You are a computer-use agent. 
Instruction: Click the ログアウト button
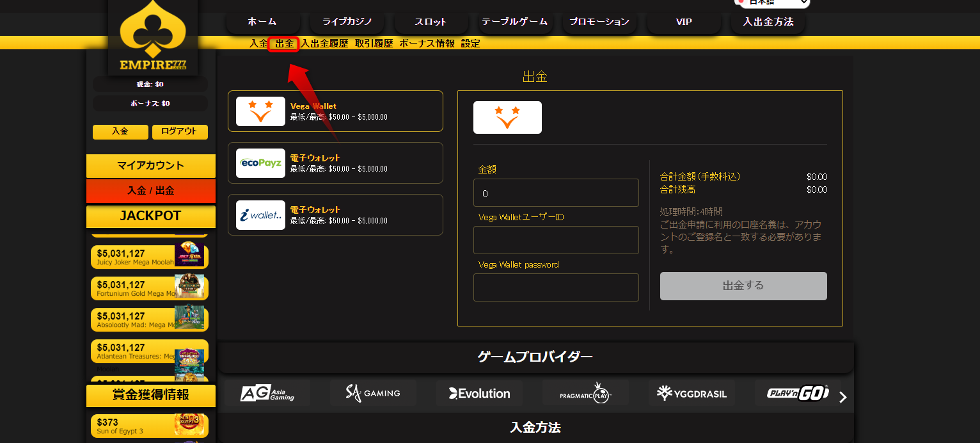pyautogui.click(x=180, y=131)
